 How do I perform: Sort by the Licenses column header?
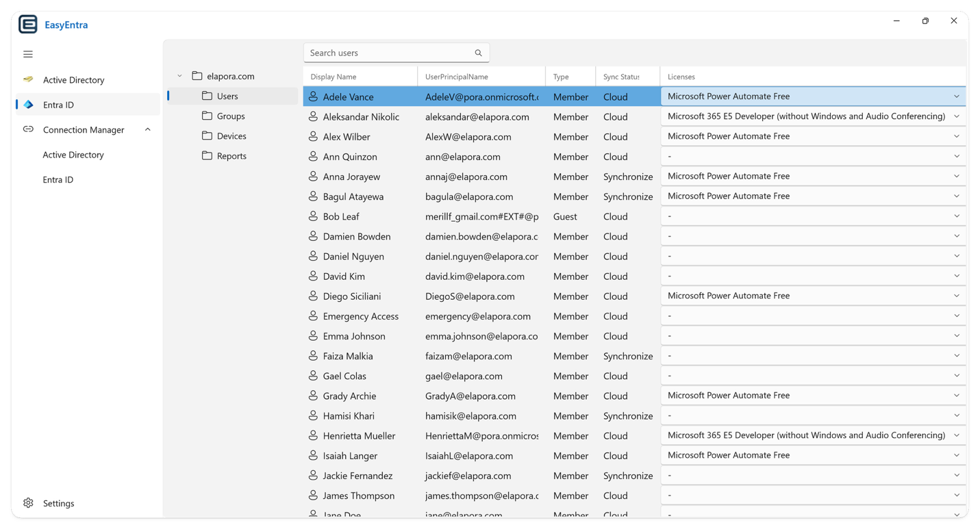point(814,77)
